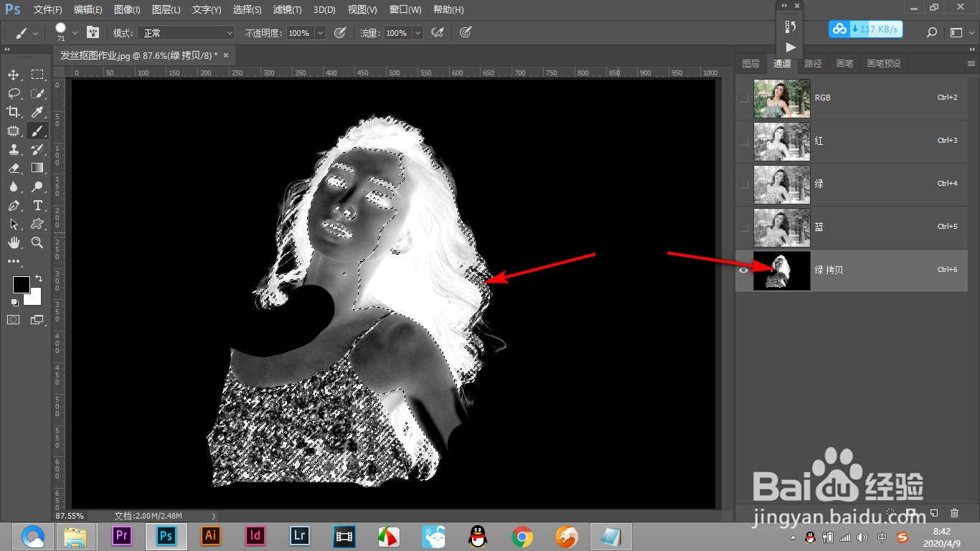This screenshot has width=980, height=551.
Task: Click the zoom percentage field 87.55%
Action: click(70, 516)
